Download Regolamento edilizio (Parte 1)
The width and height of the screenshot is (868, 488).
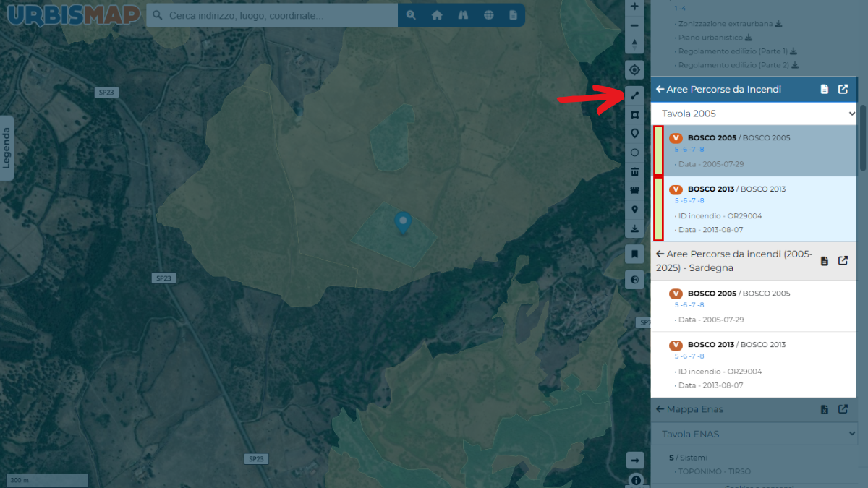pos(793,51)
